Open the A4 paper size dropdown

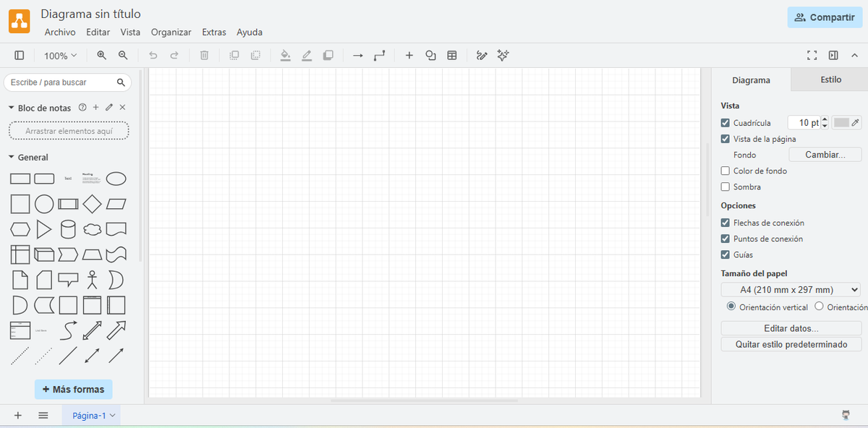click(x=791, y=289)
